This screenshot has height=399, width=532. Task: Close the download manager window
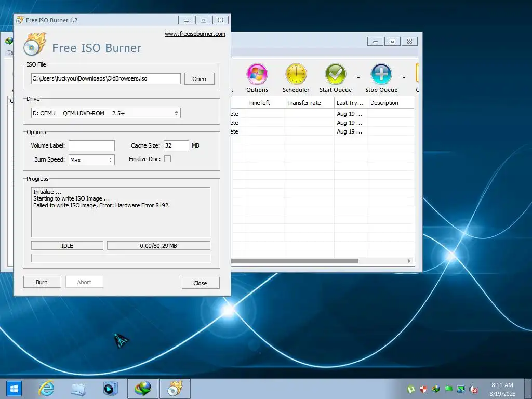pos(409,42)
